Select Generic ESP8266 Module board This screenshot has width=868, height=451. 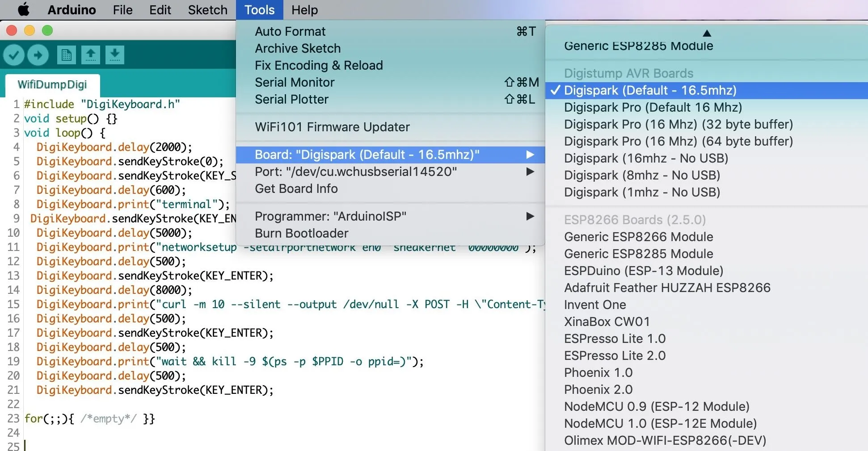(x=707, y=237)
